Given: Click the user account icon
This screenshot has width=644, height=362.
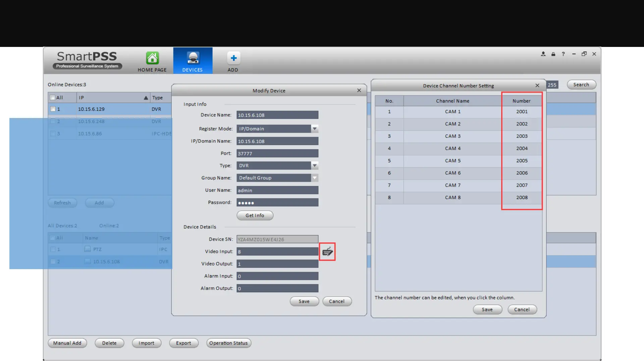Looking at the screenshot, I should pos(543,54).
